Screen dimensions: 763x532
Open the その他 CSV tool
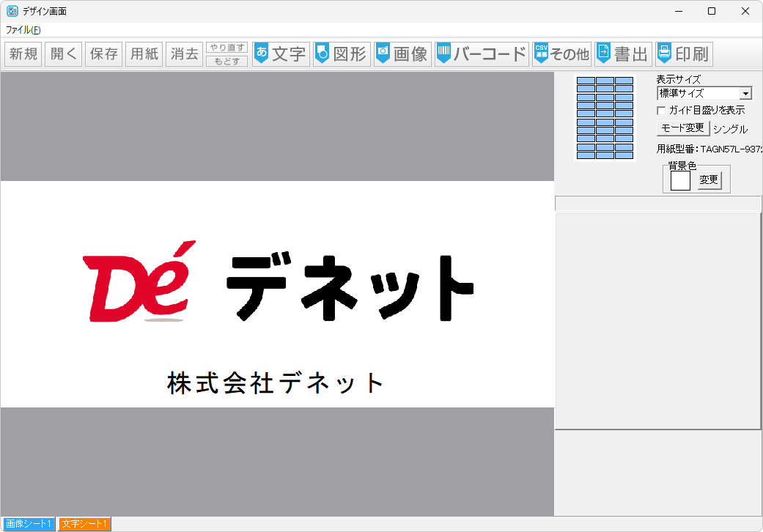561,53
